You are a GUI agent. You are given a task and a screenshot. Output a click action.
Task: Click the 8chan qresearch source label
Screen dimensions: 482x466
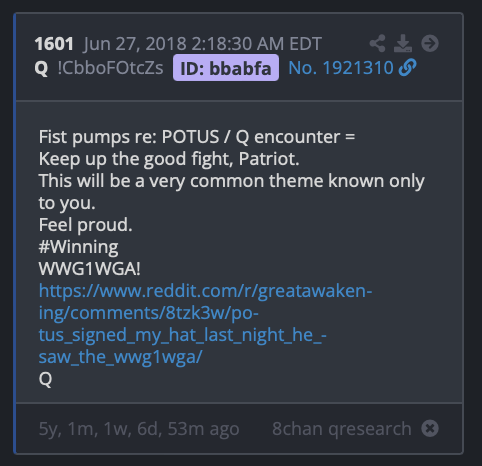pyautogui.click(x=342, y=429)
